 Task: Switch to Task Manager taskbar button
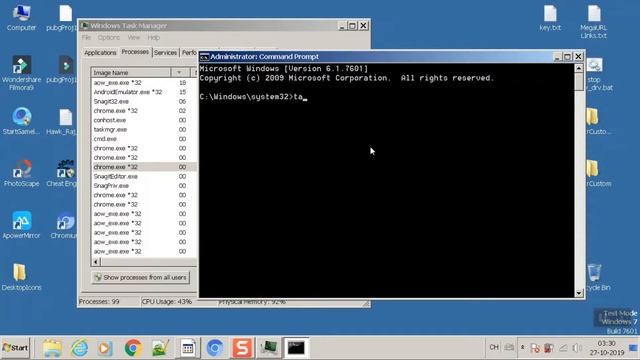point(269,348)
